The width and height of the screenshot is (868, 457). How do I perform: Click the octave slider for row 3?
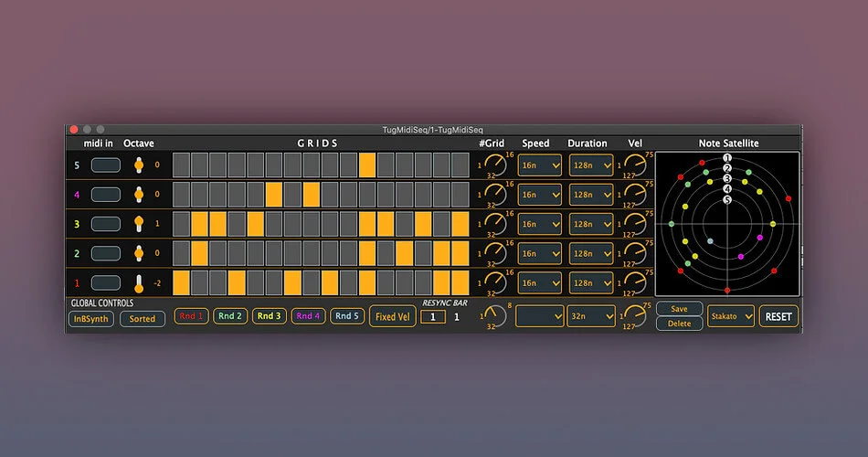click(139, 224)
